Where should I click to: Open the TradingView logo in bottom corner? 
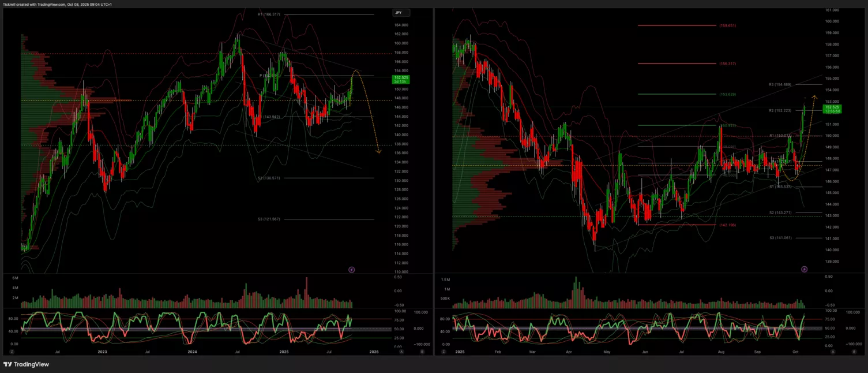click(26, 364)
